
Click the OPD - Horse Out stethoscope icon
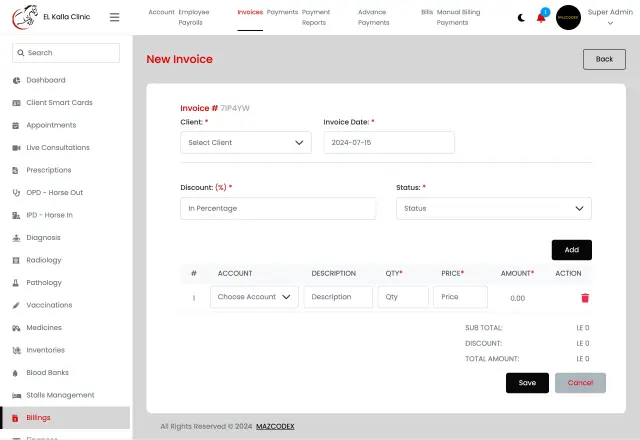pos(16,193)
